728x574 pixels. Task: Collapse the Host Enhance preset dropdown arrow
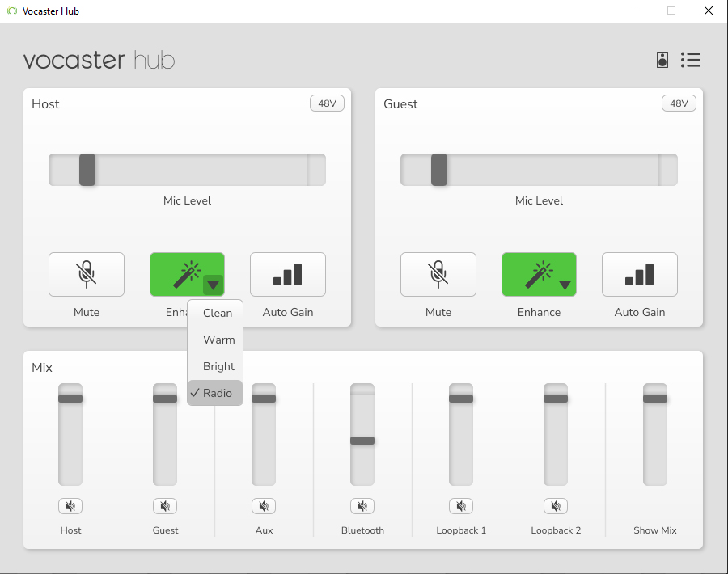(x=213, y=285)
